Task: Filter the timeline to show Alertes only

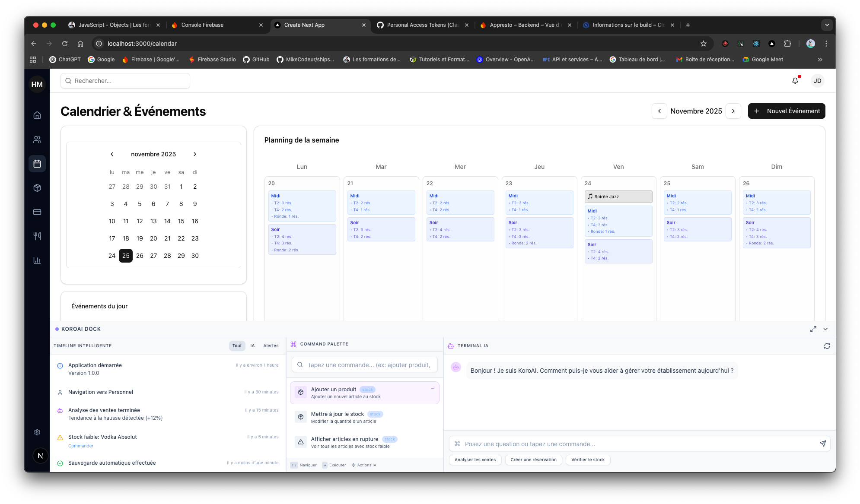Action: coord(271,346)
